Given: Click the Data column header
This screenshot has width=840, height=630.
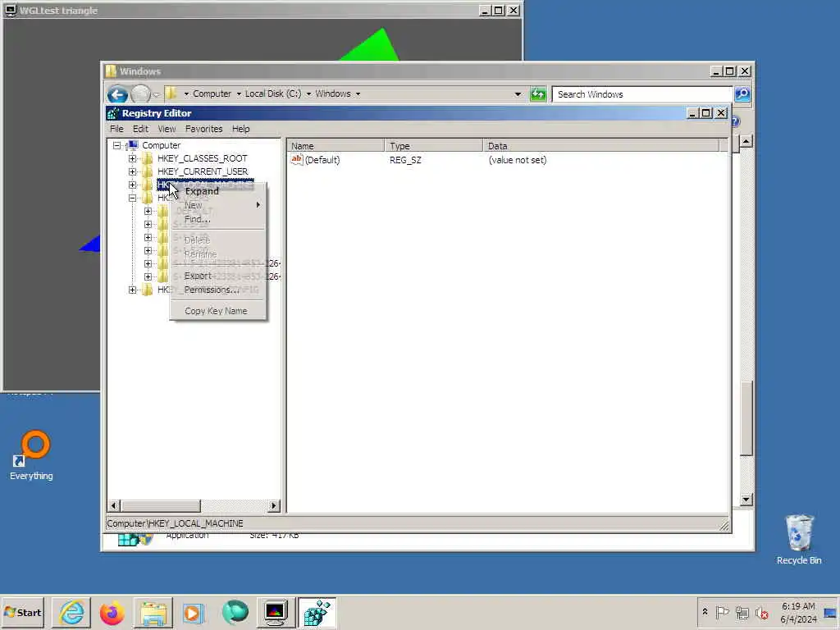Looking at the screenshot, I should 601,146.
